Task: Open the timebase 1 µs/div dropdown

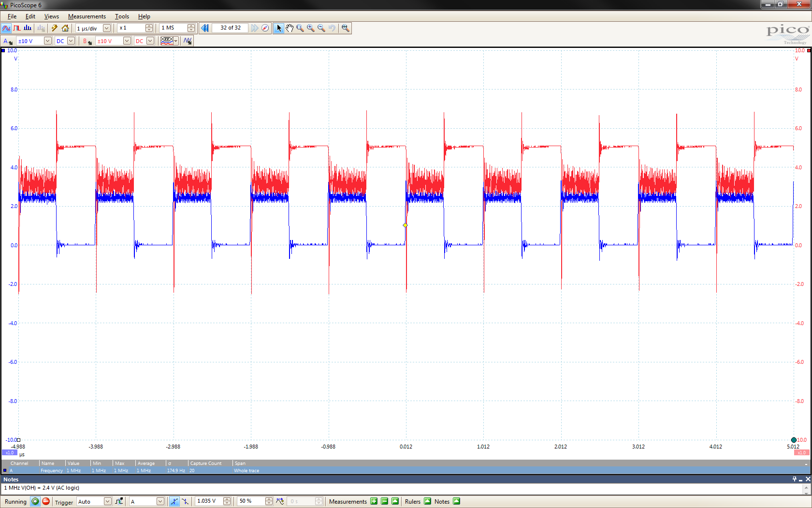Action: pyautogui.click(x=107, y=28)
